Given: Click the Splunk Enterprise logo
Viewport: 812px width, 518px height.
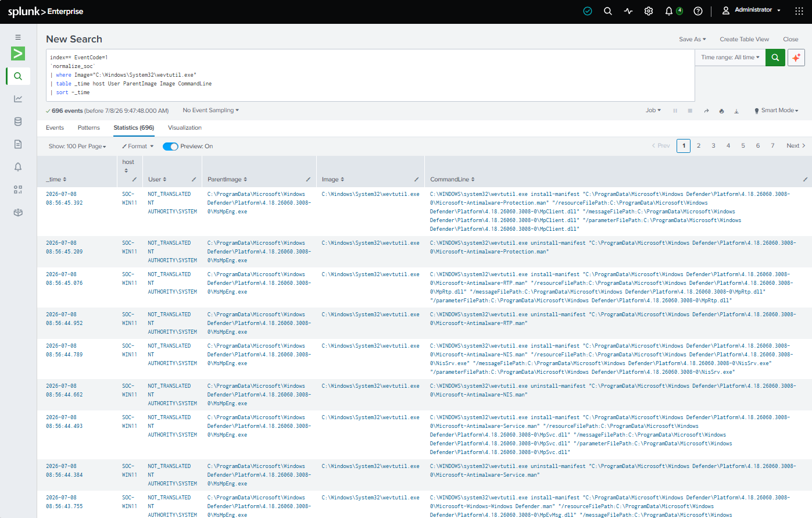Looking at the screenshot, I should [45, 12].
